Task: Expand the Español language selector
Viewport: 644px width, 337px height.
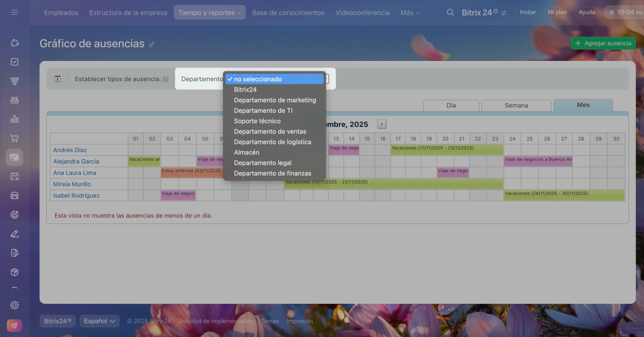Action: (100, 321)
